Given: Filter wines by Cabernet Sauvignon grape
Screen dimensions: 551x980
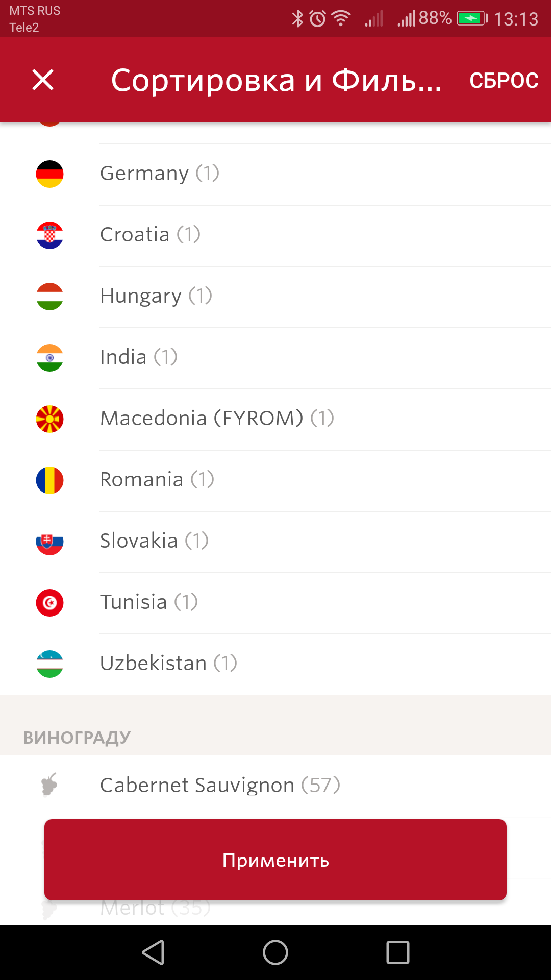Looking at the screenshot, I should click(220, 785).
